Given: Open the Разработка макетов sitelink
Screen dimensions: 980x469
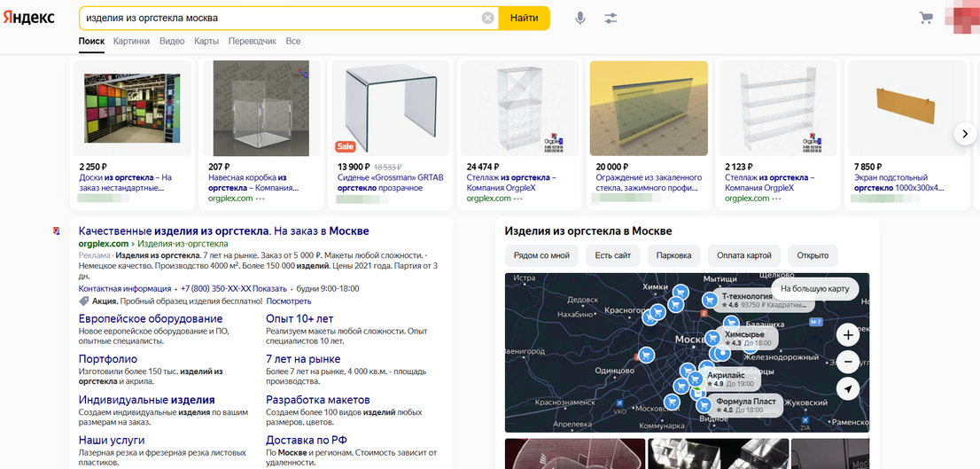Looking at the screenshot, I should [x=318, y=400].
